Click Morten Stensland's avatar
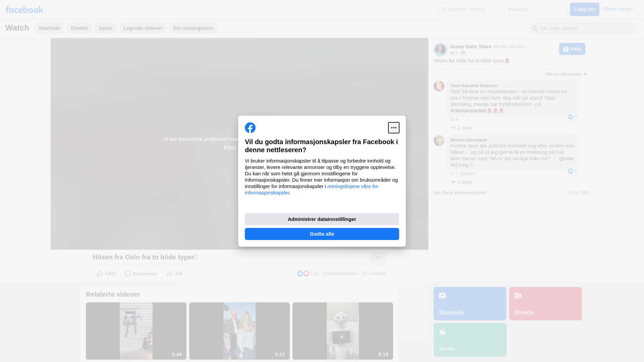 tap(439, 140)
